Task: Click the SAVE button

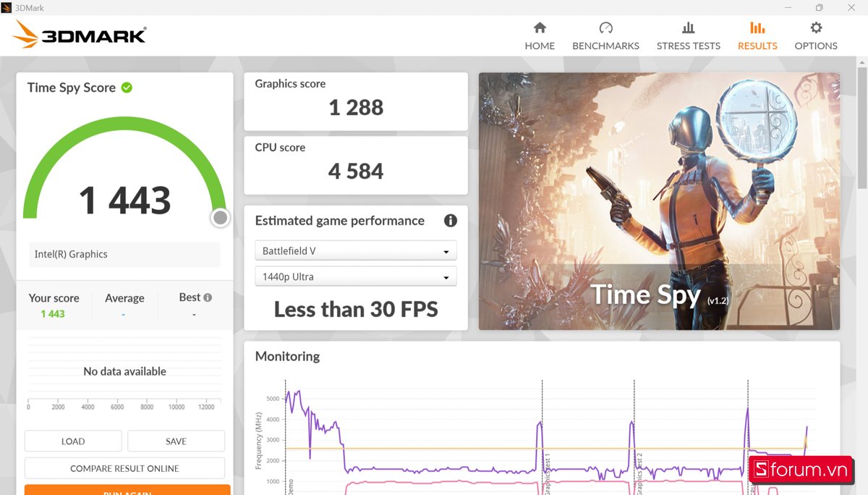Action: coord(176,441)
